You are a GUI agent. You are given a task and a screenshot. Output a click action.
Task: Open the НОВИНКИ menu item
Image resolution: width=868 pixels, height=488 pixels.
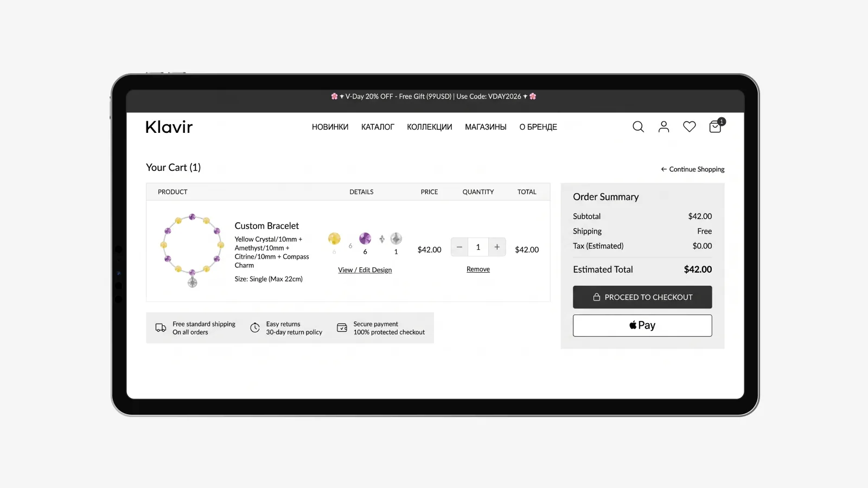tap(330, 127)
